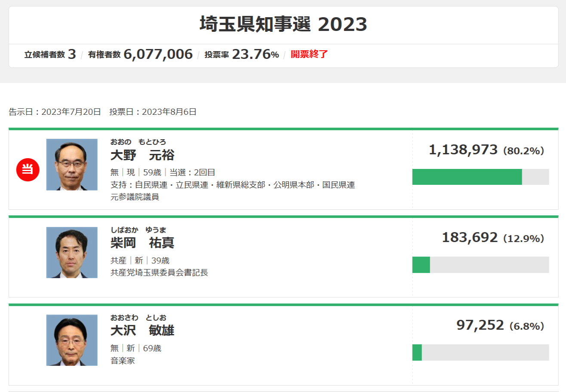Click the 80.2% vote share bar
This screenshot has height=392, width=566.
coord(480,177)
